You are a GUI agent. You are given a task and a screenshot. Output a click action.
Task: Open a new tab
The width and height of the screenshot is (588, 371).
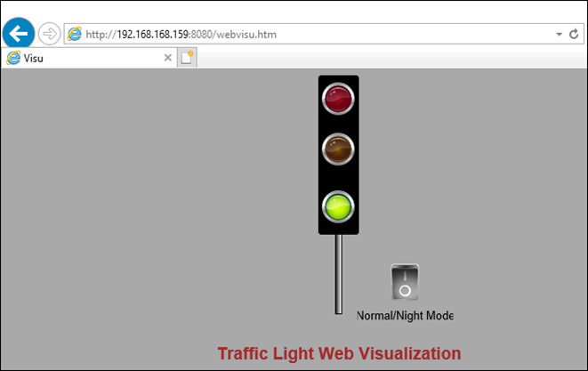pyautogui.click(x=187, y=58)
